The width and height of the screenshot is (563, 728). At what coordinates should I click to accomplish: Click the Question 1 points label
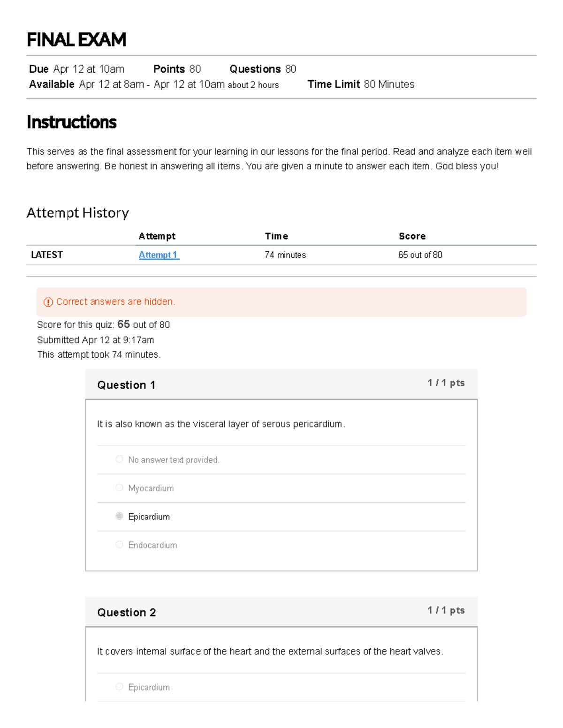[446, 383]
